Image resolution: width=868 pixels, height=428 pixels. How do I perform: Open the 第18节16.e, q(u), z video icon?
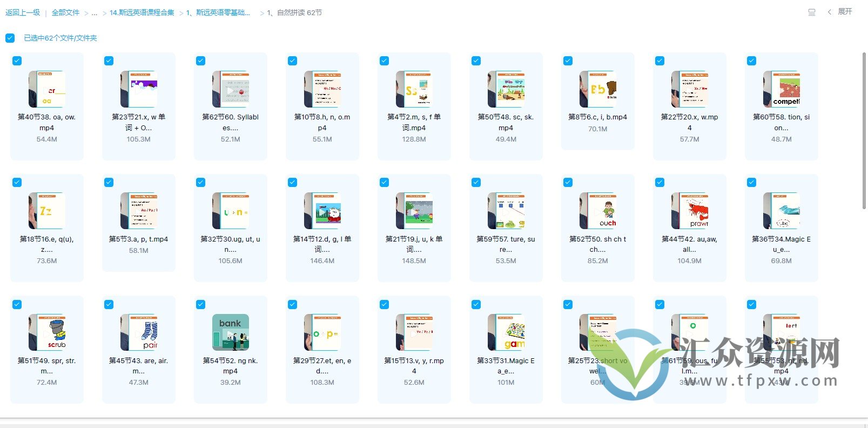[47, 211]
